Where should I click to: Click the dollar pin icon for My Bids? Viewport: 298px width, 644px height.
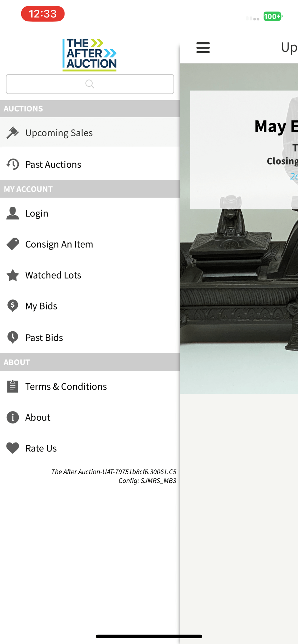pos(13,306)
